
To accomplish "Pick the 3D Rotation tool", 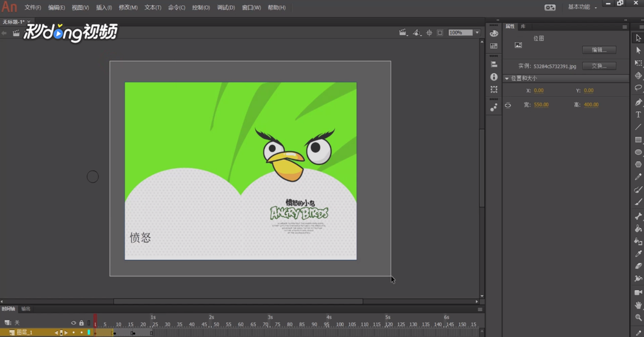I will click(638, 75).
